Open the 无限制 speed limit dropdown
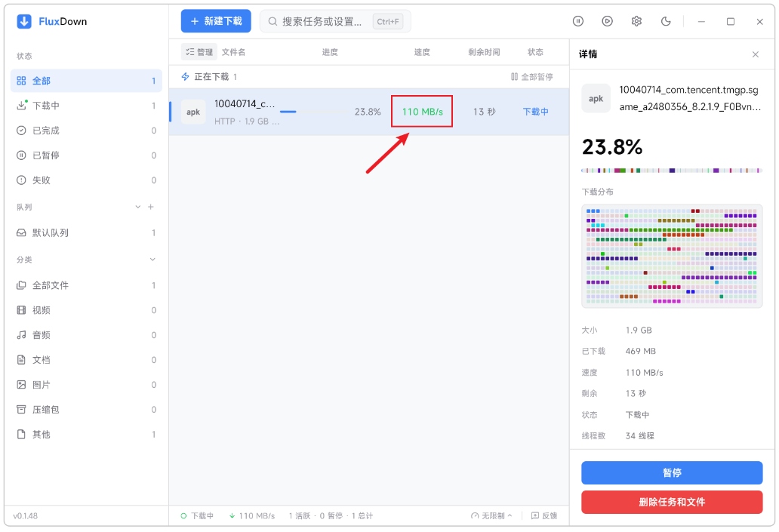 (x=491, y=515)
